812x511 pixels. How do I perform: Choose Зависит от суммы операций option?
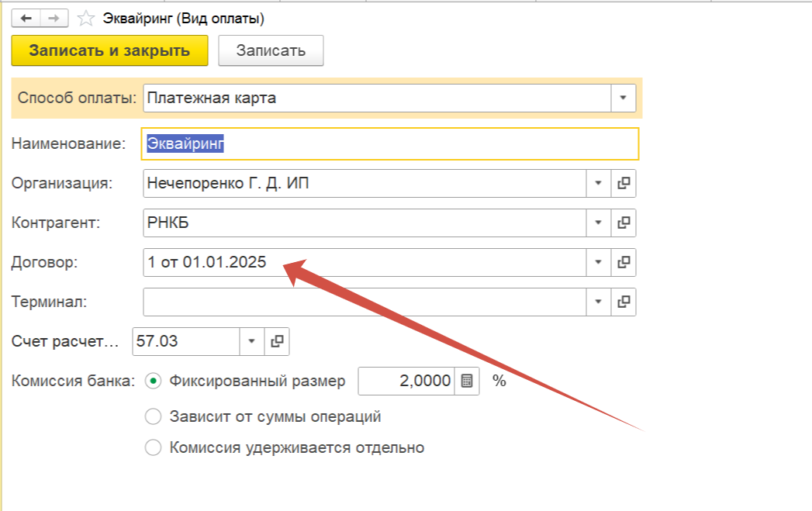pyautogui.click(x=154, y=416)
